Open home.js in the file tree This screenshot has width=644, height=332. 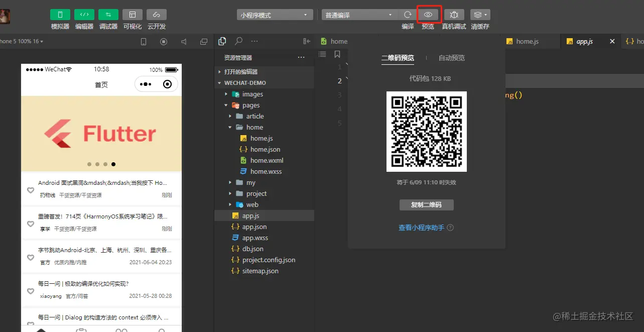tap(264, 138)
